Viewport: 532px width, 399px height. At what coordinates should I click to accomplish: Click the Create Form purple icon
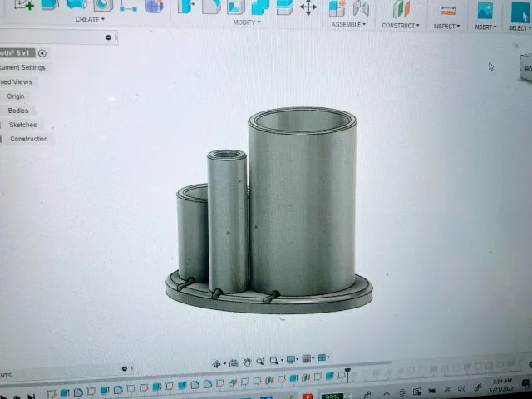point(154,6)
